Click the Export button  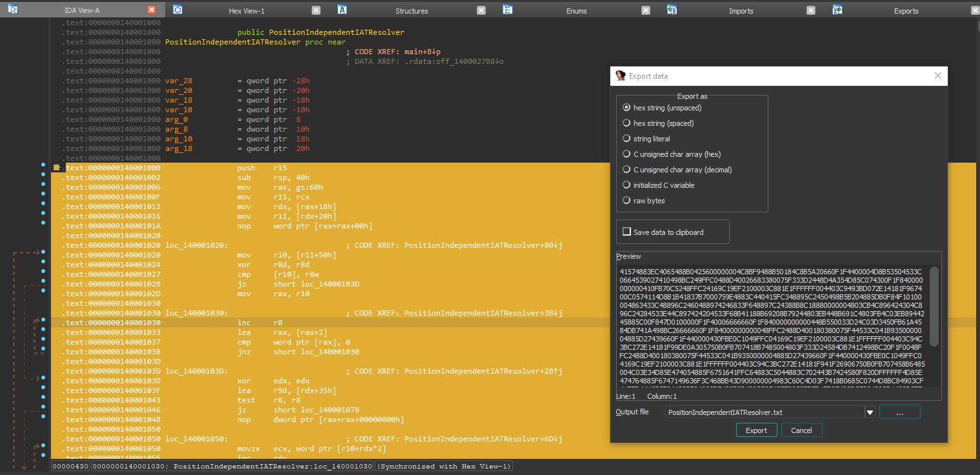[756, 429]
